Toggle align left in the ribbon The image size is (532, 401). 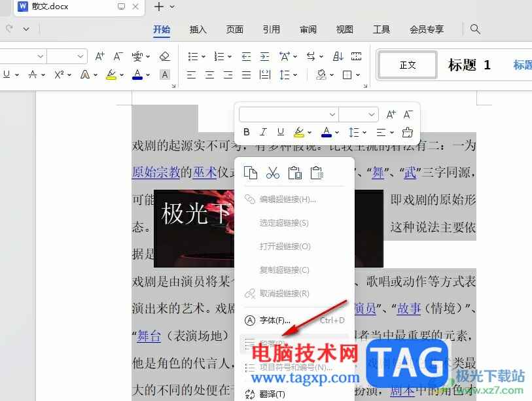[x=191, y=75]
